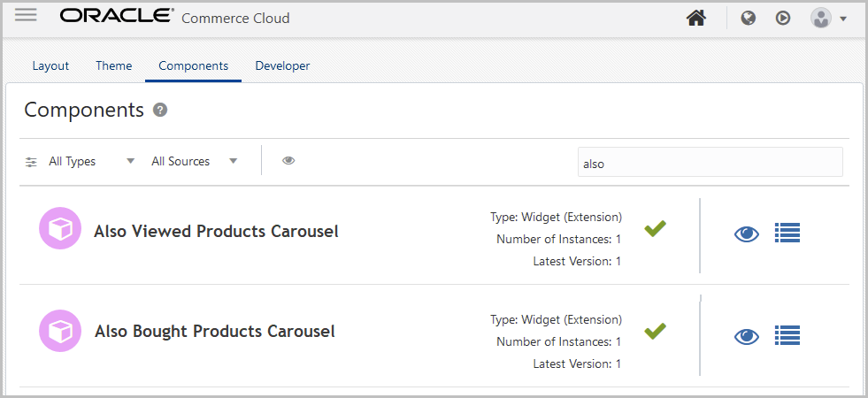Expand the All Sources dropdown
This screenshot has height=398, width=868.
(195, 162)
